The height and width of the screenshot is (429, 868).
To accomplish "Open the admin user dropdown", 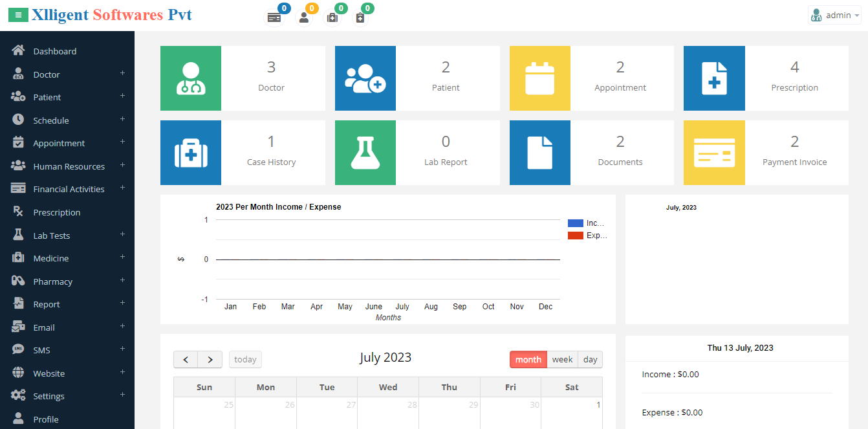I will click(x=834, y=15).
